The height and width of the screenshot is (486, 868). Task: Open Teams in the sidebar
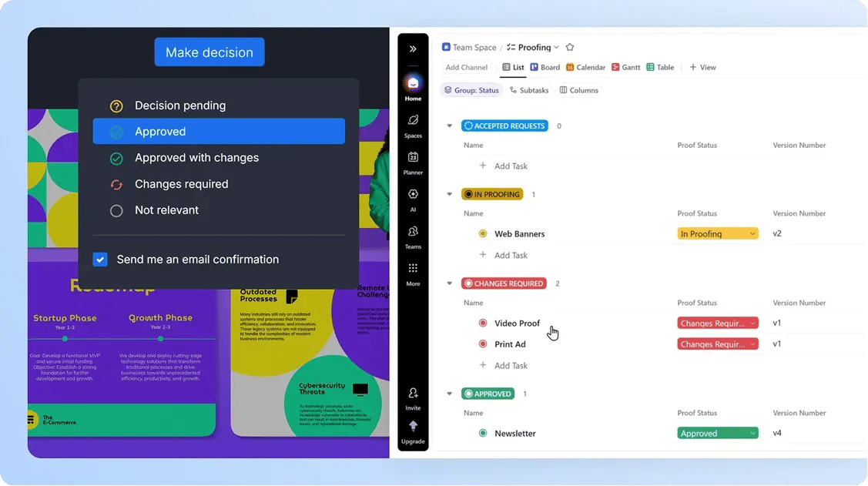[413, 237]
